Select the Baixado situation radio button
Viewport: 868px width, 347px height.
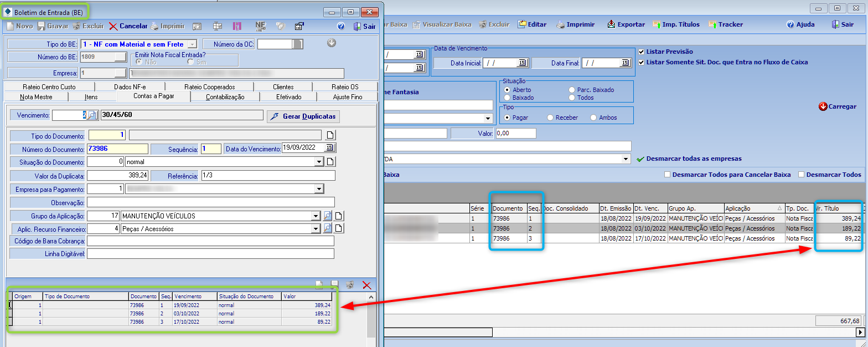click(x=507, y=98)
